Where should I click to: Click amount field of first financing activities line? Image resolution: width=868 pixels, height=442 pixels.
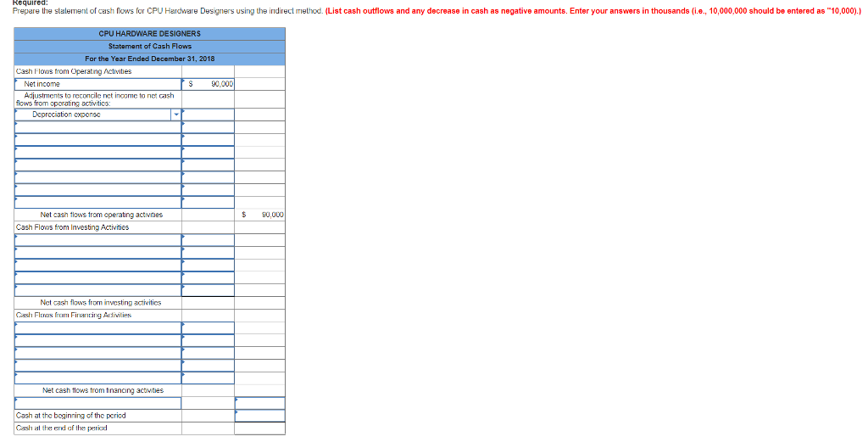pyautogui.click(x=208, y=328)
